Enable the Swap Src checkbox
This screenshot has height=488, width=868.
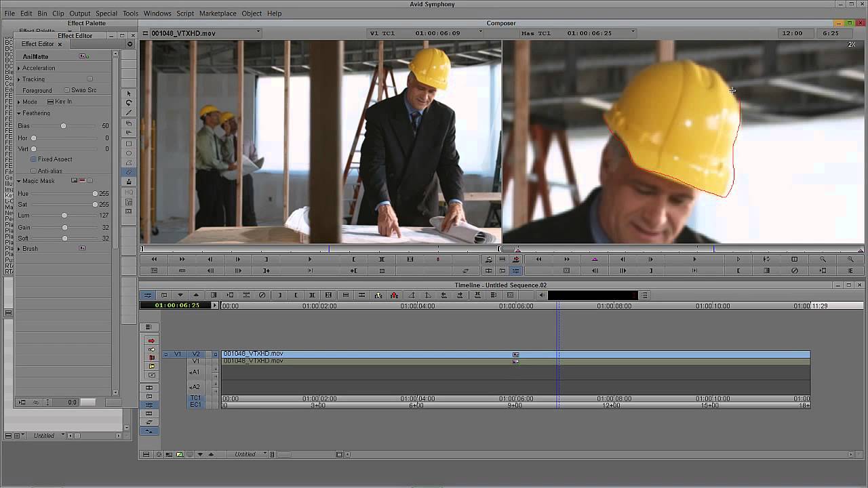67,90
